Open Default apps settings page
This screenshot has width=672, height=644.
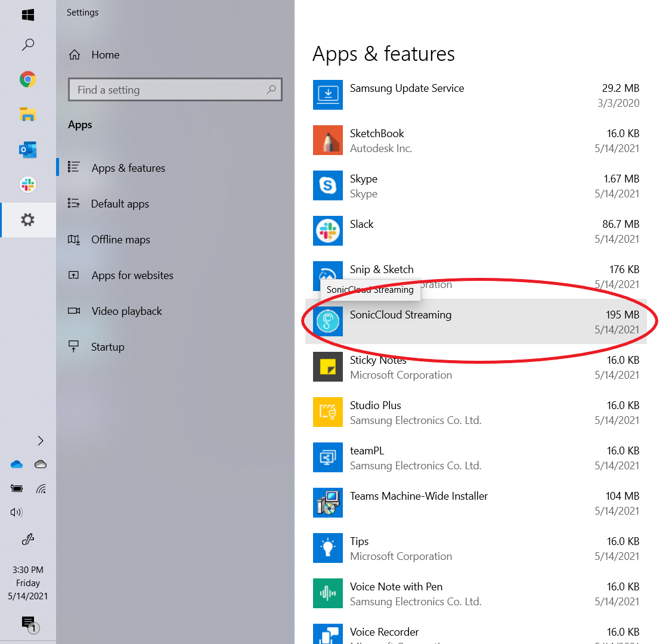120,204
